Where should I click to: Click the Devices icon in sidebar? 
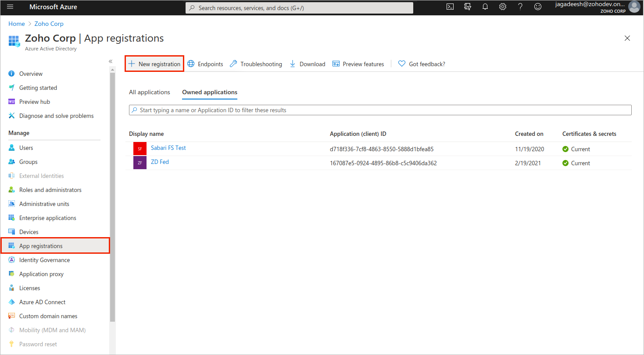point(12,232)
